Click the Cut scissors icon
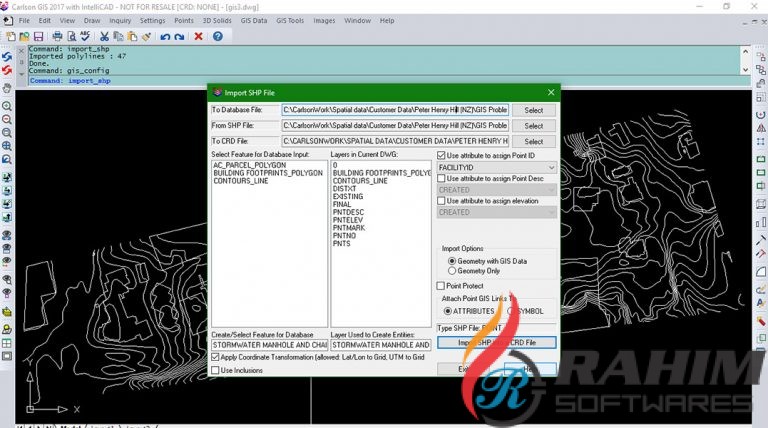Image resolution: width=768 pixels, height=428 pixels. (104, 36)
